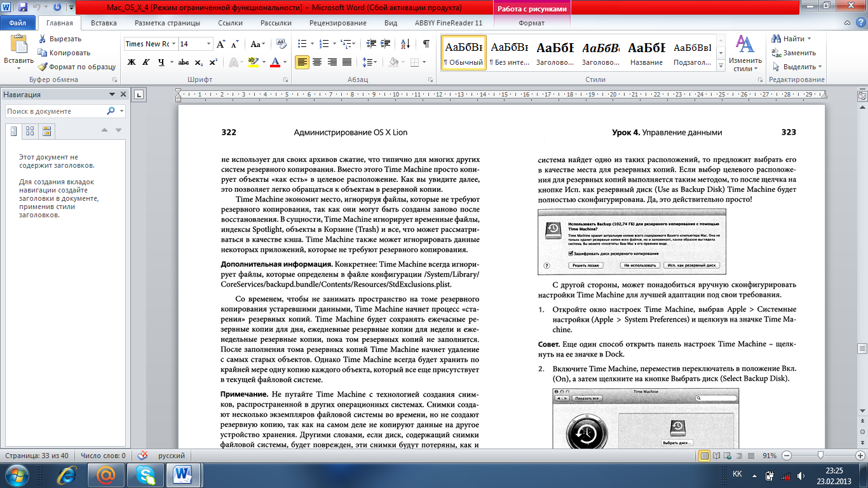Apply the Обычный style
Screen dimensions: 868x488
point(463,53)
